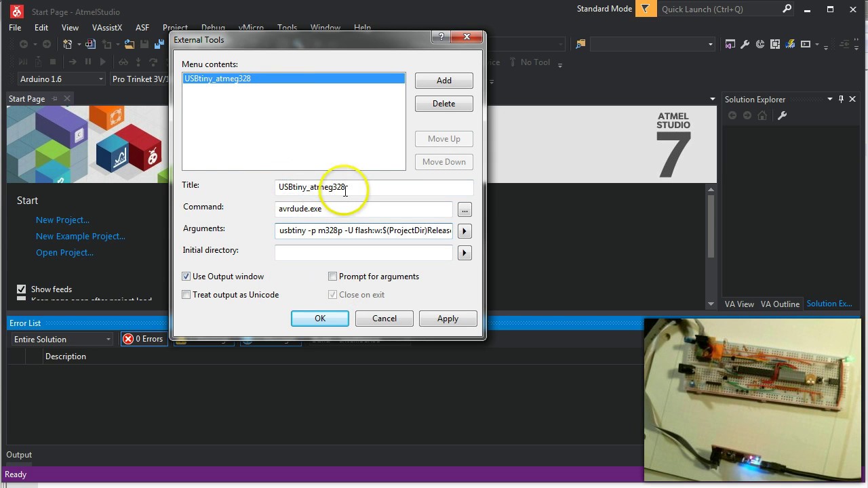Click the Break All pause icon
The width and height of the screenshot is (868, 488).
(87, 62)
